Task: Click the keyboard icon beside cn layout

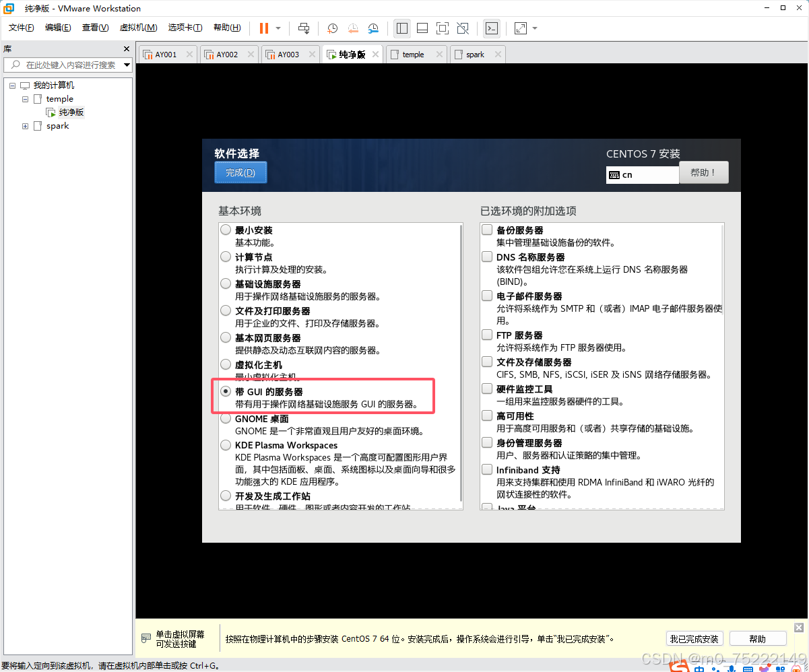Action: [613, 174]
